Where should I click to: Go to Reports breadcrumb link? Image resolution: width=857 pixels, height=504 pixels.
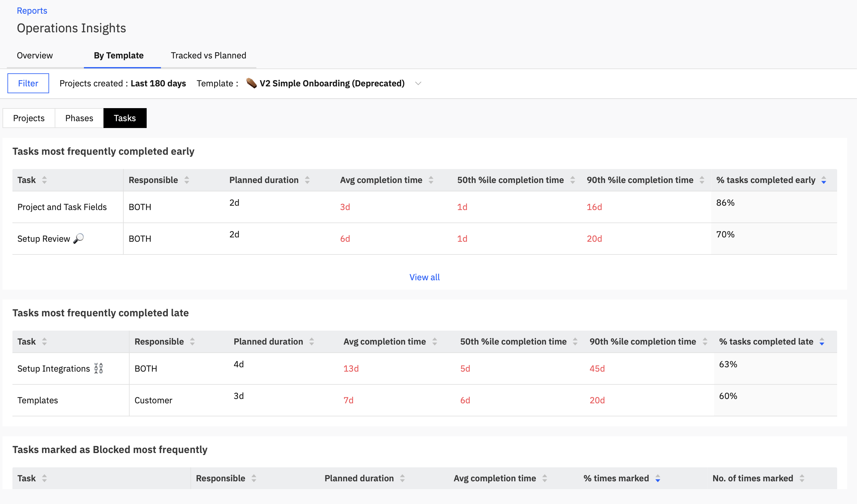point(32,11)
